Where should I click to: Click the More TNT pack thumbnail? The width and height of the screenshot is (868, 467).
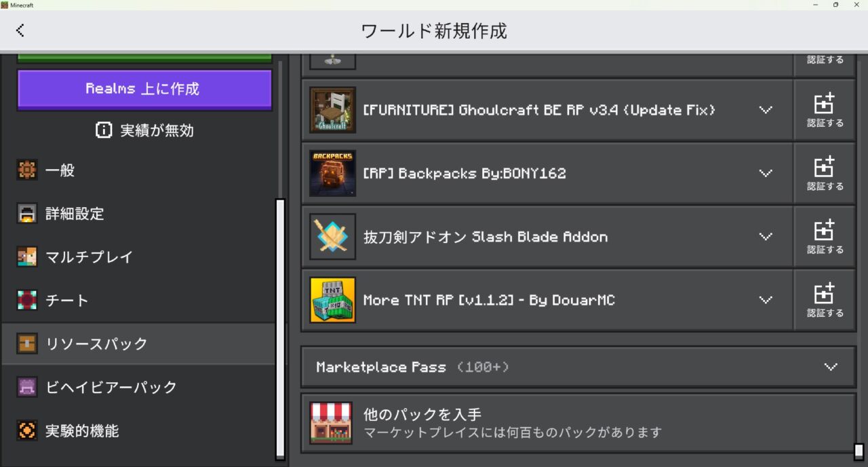point(332,300)
